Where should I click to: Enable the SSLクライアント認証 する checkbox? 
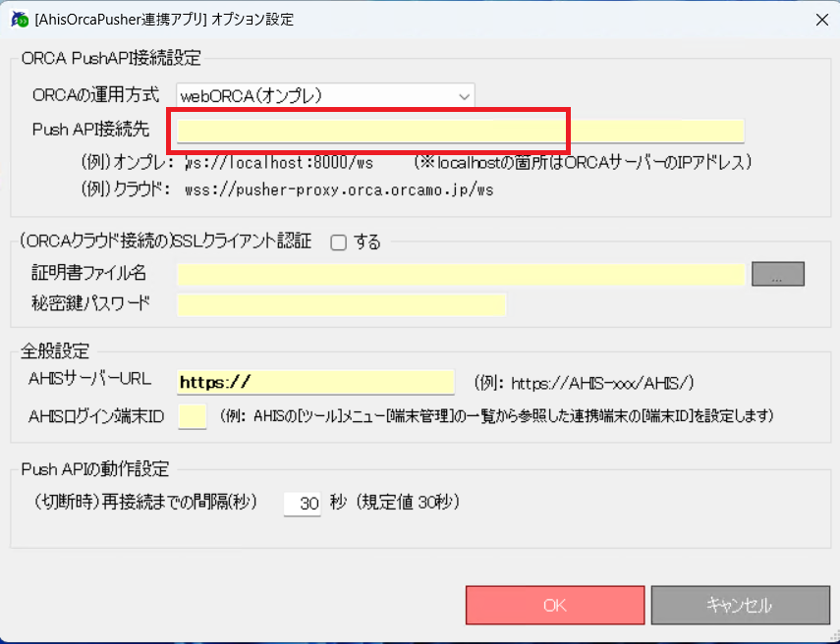tap(339, 242)
